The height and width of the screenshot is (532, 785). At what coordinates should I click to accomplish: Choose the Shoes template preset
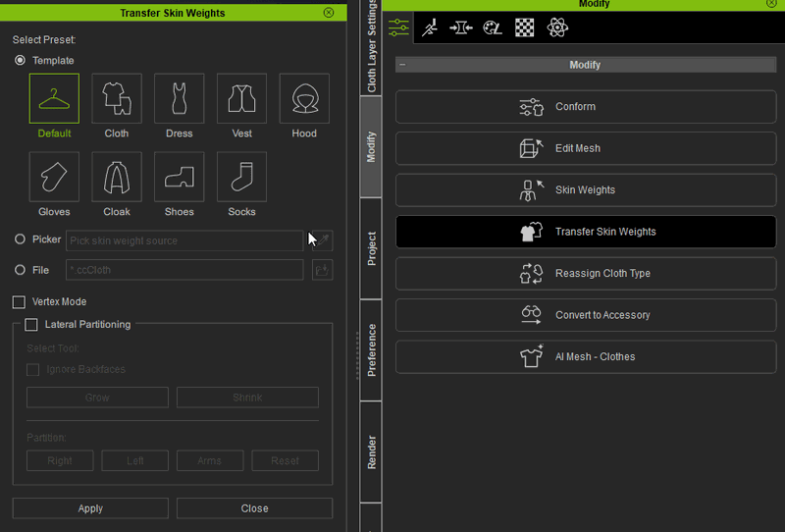180,177
